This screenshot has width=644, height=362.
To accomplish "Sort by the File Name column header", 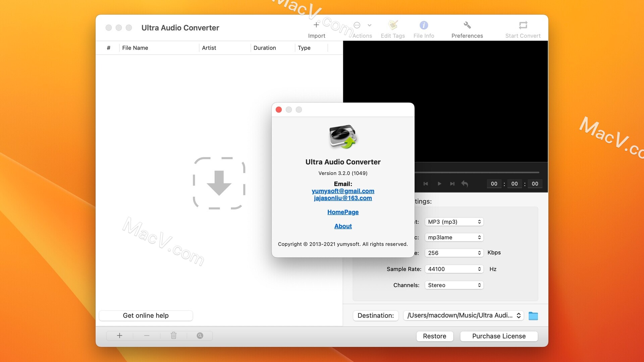I will click(159, 48).
